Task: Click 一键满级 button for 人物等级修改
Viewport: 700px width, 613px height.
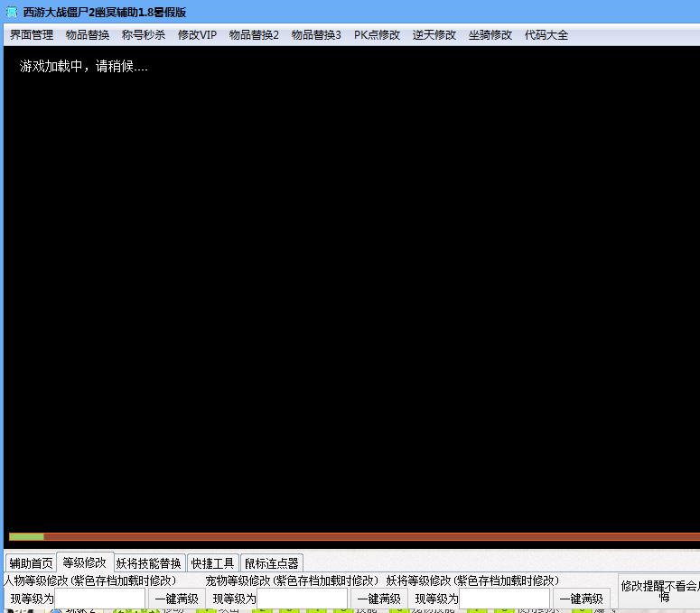Action: pyautogui.click(x=177, y=599)
